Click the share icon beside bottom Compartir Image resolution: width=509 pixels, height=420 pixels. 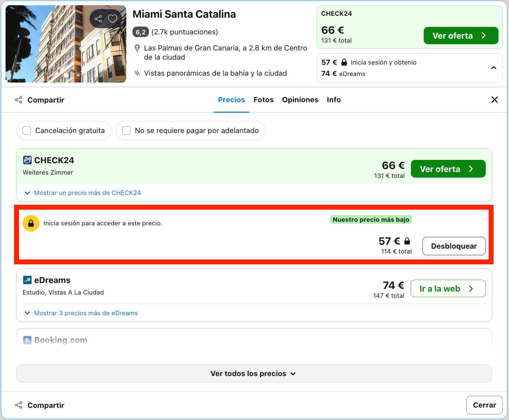tap(19, 405)
